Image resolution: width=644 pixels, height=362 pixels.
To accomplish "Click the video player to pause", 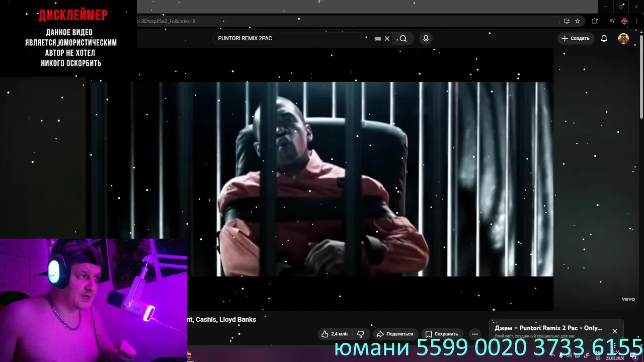I will (322, 179).
